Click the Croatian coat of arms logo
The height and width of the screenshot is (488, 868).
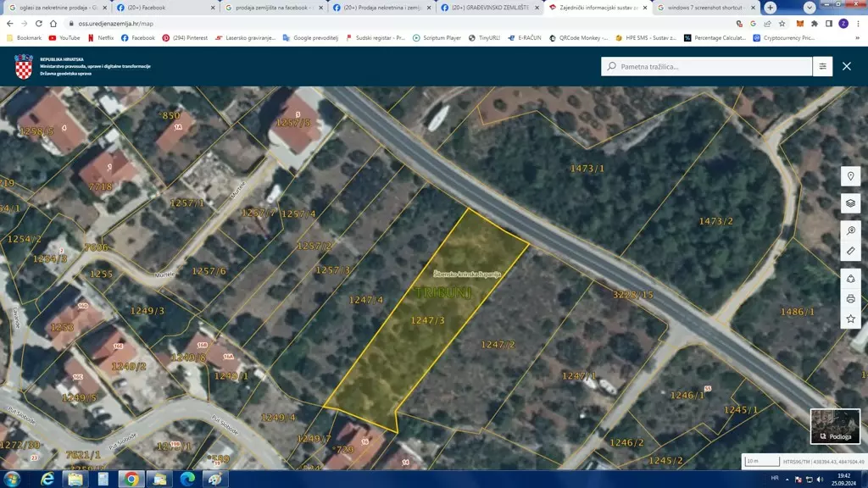(24, 66)
